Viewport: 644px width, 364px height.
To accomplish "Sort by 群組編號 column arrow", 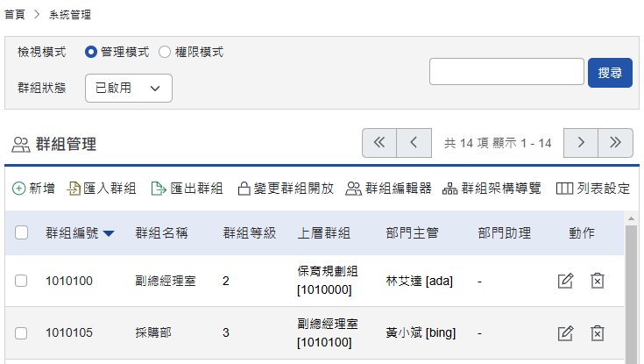I will pos(109,233).
